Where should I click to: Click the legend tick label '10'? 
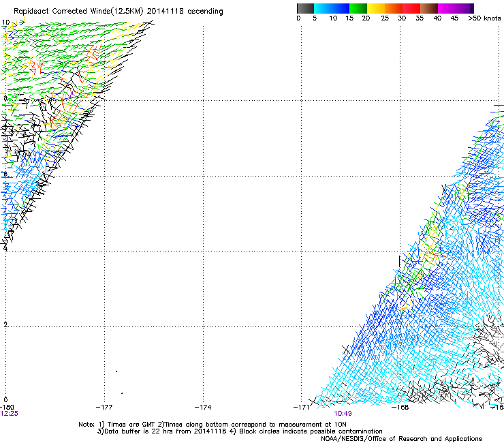333,18
